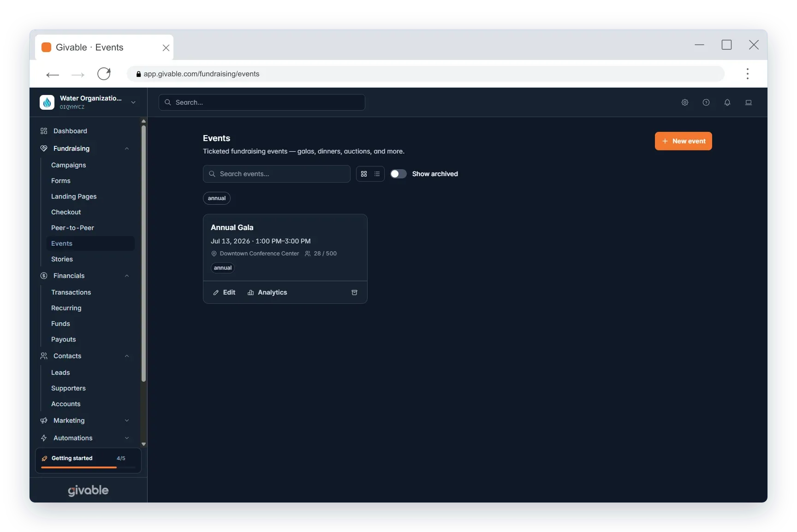Focus the Search events field
The height and width of the screenshot is (532, 797).
tap(277, 174)
